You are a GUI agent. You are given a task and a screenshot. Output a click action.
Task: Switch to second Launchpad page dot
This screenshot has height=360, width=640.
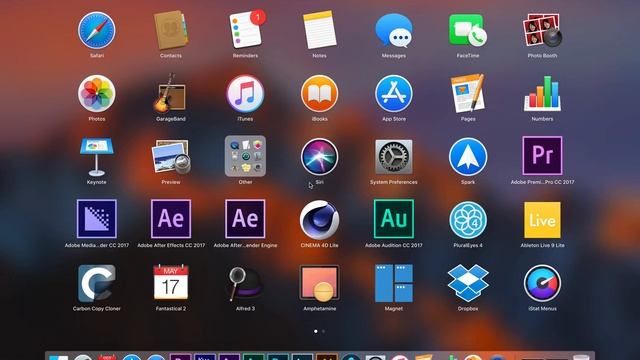(x=324, y=331)
